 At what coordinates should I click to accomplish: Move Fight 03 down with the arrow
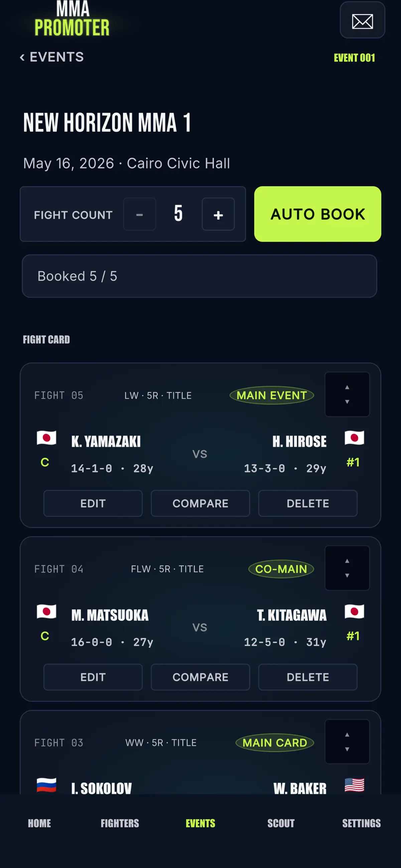tap(347, 749)
